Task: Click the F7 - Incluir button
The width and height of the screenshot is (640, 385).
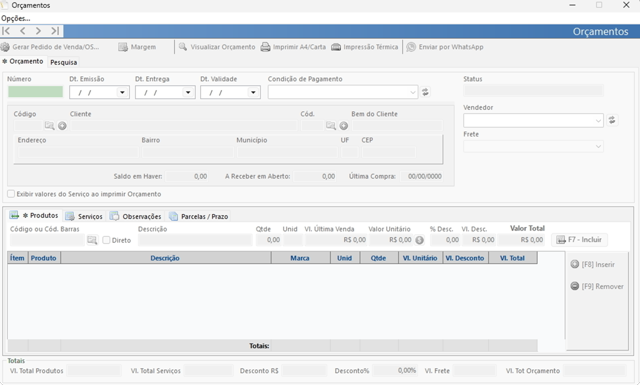Action: tap(579, 240)
